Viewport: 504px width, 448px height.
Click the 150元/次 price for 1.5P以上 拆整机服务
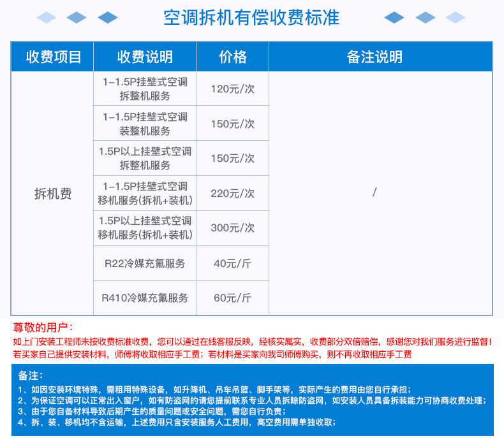[x=233, y=158]
